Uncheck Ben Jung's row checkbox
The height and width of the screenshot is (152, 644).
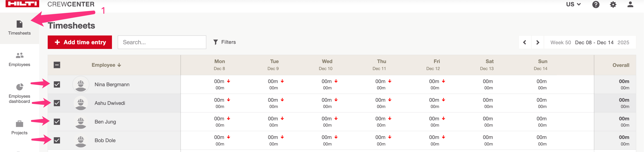tap(57, 122)
